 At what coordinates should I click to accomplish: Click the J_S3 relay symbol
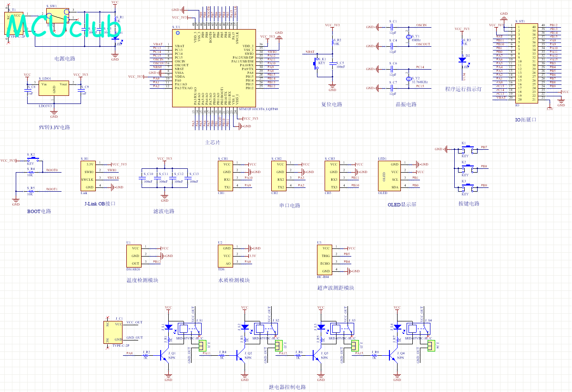coord(342,329)
